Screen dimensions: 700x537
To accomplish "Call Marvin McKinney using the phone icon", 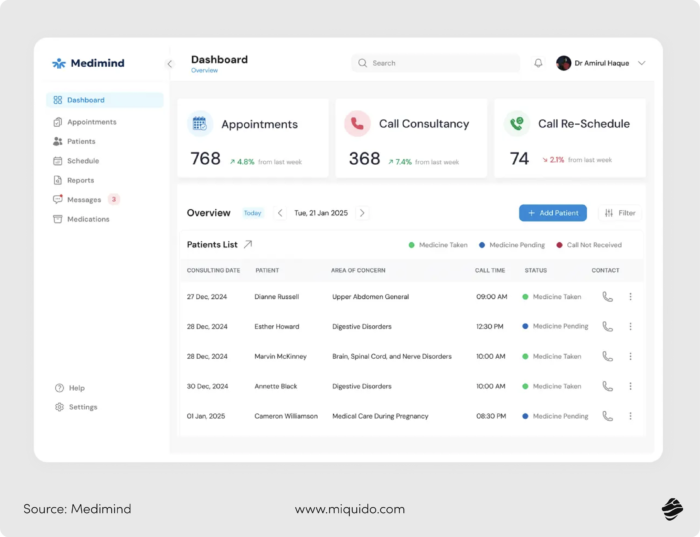I will tap(608, 356).
